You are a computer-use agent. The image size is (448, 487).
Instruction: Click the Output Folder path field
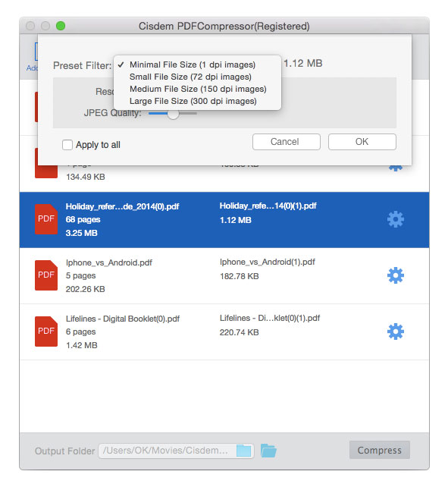(177, 451)
